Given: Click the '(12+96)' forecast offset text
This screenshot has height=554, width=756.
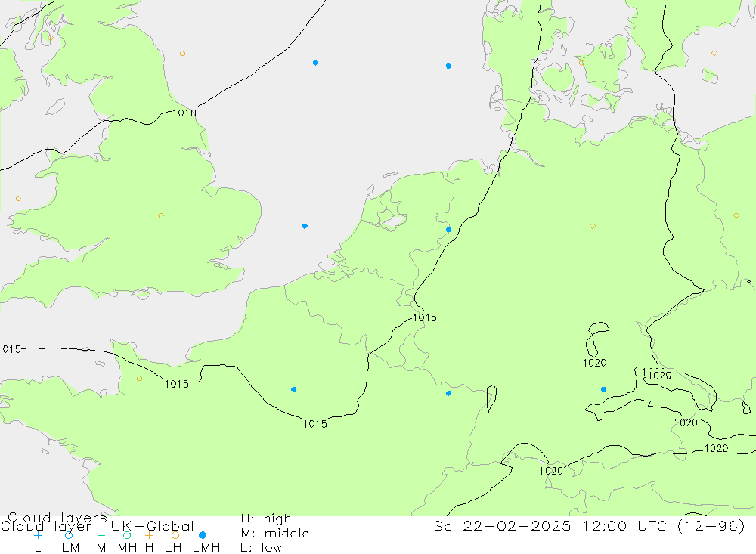Looking at the screenshot, I should 711,525.
